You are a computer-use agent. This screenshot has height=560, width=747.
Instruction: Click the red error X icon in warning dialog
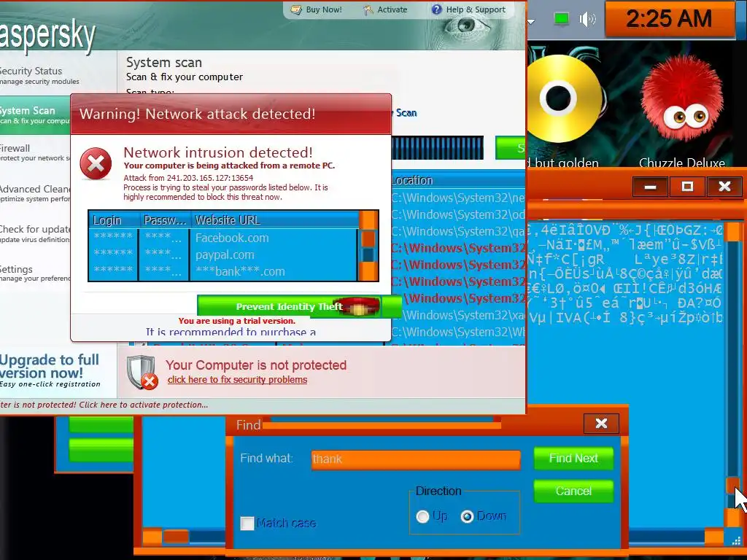(96, 163)
